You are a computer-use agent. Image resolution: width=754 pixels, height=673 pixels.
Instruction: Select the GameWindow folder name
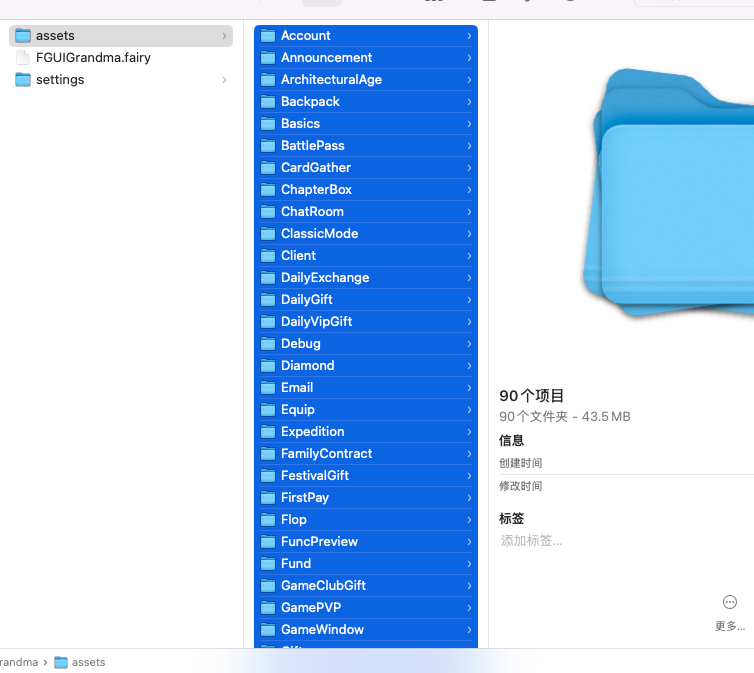point(322,630)
